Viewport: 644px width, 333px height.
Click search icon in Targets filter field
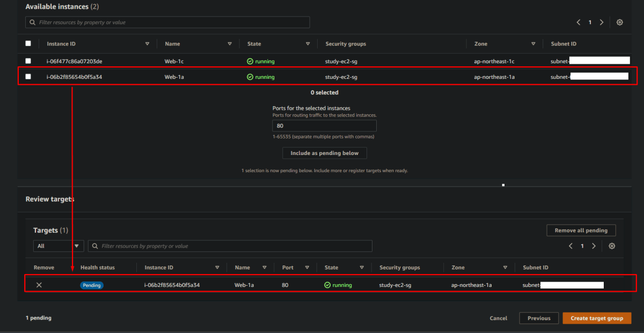coord(95,246)
